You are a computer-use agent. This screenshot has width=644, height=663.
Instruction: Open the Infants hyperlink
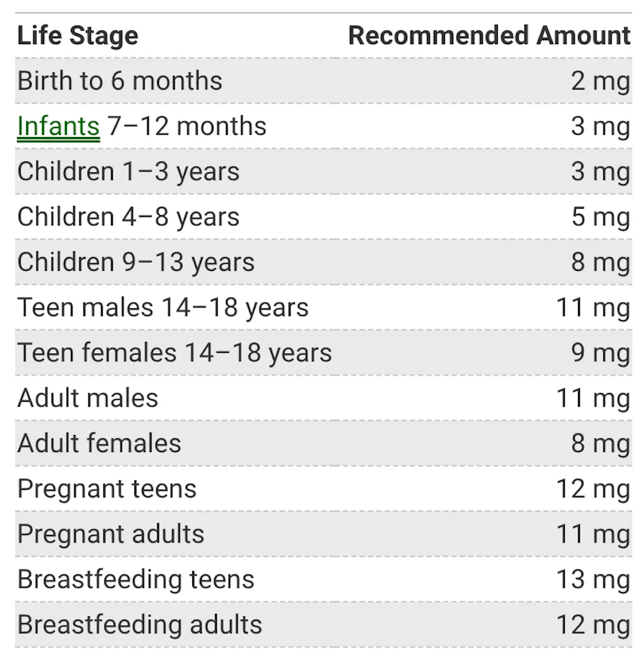click(58, 126)
